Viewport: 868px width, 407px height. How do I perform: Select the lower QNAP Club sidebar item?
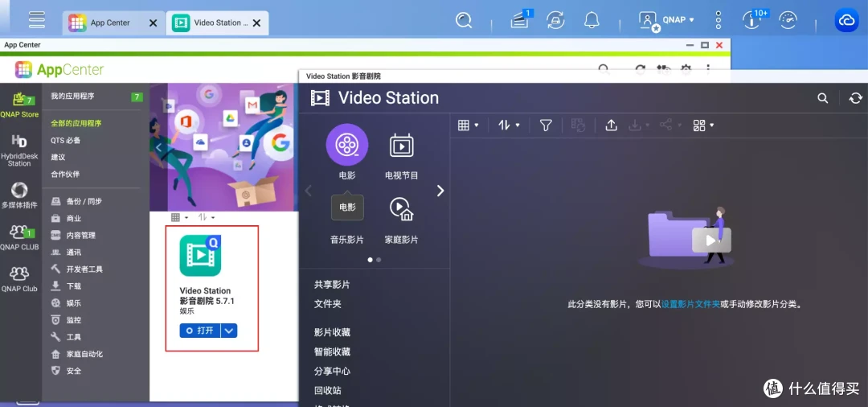19,279
